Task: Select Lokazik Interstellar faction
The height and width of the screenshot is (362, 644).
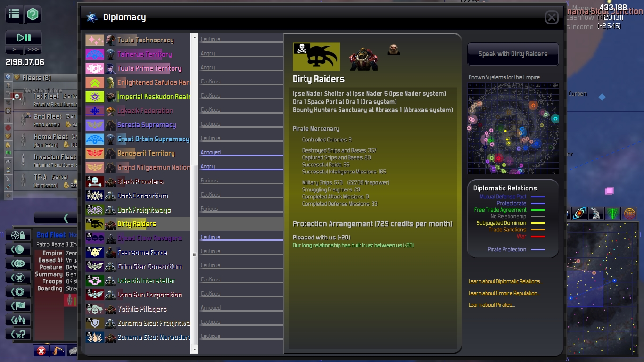Action: 138,280
